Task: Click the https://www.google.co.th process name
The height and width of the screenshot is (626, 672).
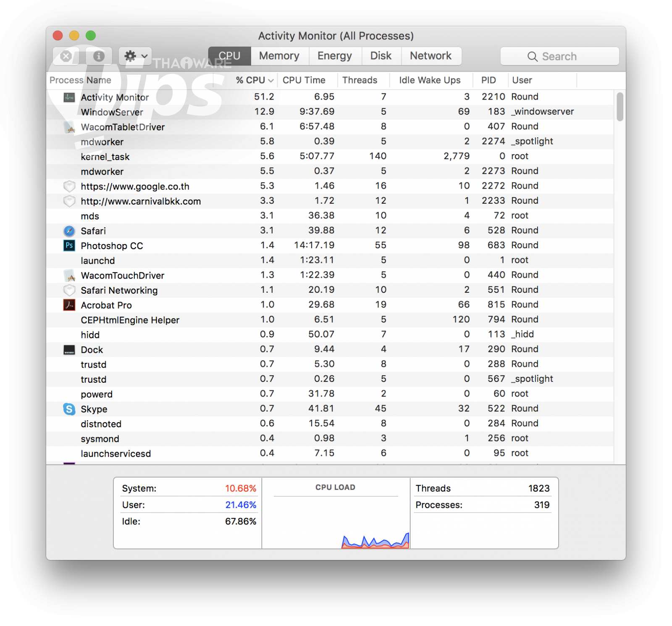Action: [135, 187]
